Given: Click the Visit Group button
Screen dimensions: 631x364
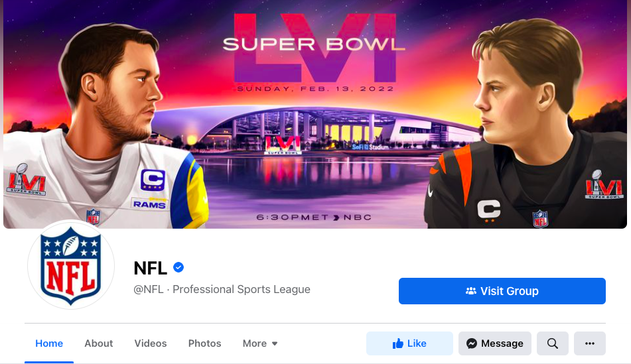Looking at the screenshot, I should 502,291.
